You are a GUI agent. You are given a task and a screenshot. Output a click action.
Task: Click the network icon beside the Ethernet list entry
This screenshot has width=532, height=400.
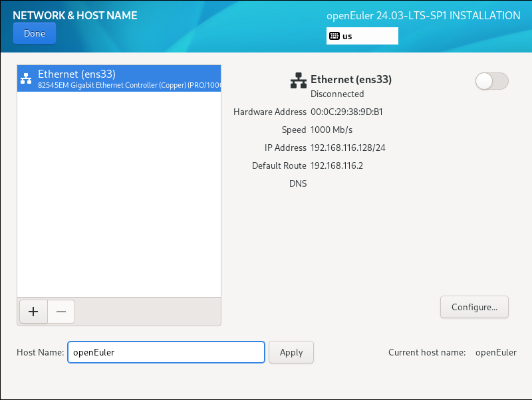[x=26, y=78]
